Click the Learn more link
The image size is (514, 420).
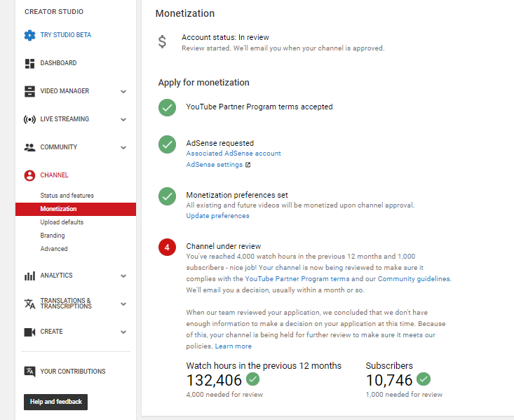233,346
